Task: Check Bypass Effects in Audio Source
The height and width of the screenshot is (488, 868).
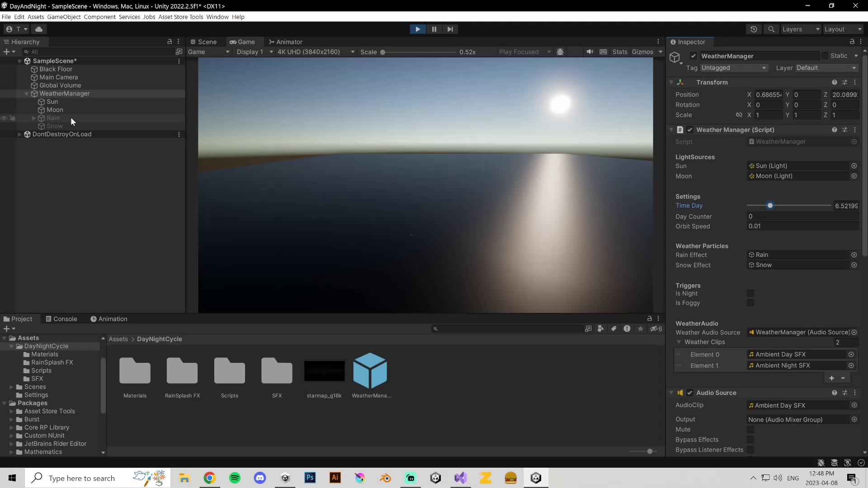Action: tap(750, 440)
